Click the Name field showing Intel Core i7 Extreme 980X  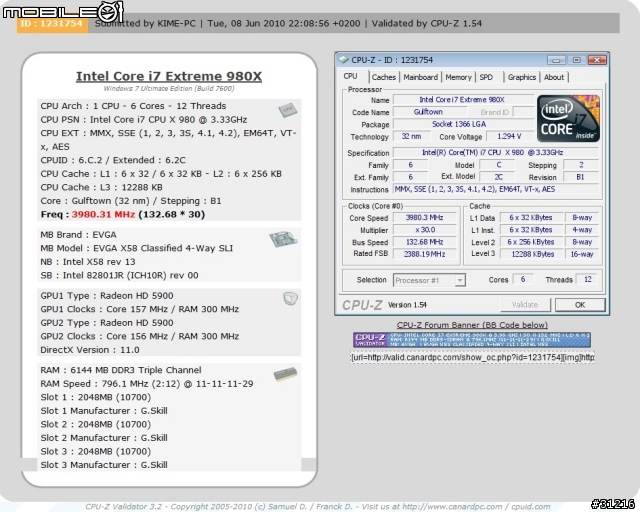point(463,100)
